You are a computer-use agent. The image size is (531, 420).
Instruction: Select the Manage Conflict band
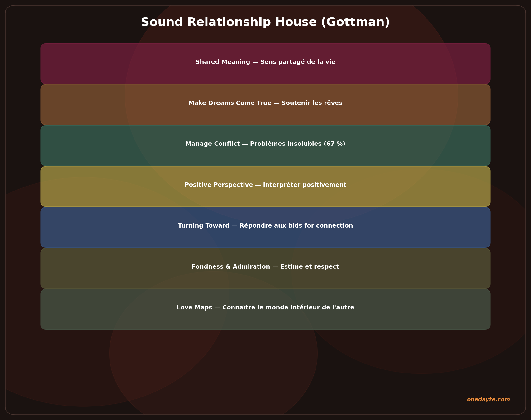click(265, 144)
